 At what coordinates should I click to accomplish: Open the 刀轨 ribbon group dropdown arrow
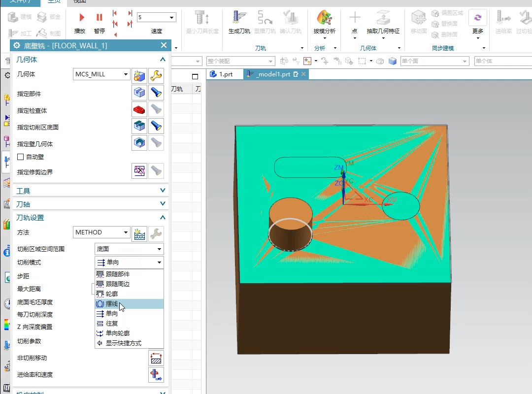[302, 48]
